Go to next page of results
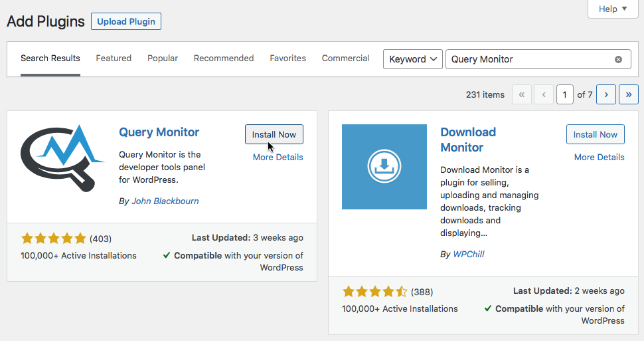Screen dimensions: 644x341 (x=605, y=94)
